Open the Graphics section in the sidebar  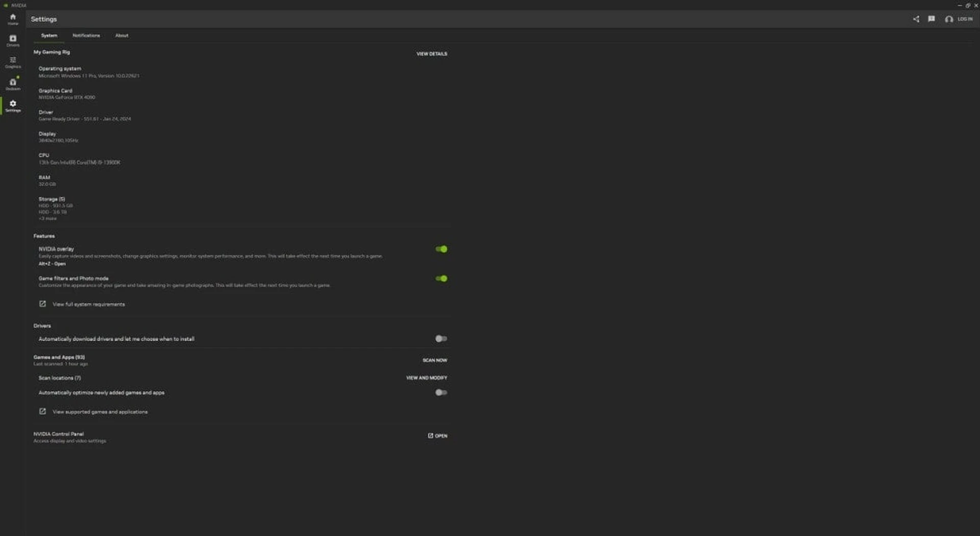(13, 62)
